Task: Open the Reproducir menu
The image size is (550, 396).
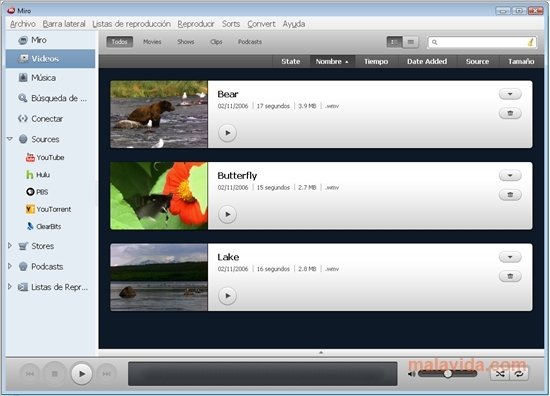Action: (196, 24)
